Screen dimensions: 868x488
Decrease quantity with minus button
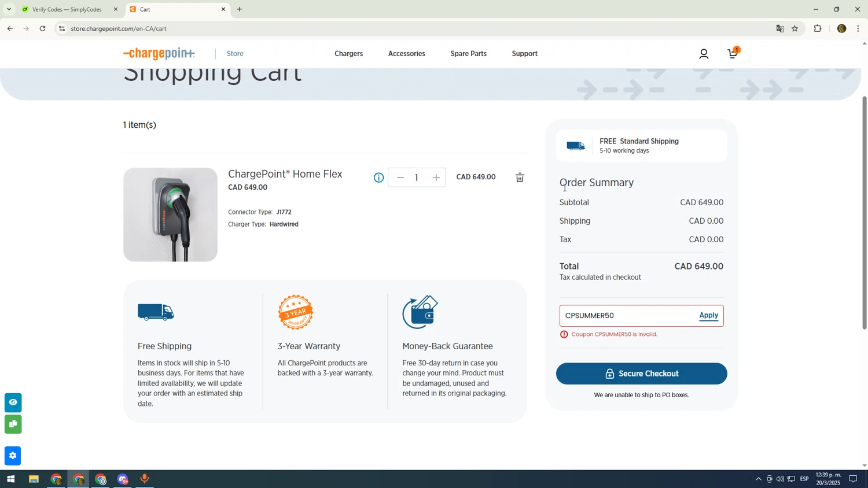coord(400,178)
